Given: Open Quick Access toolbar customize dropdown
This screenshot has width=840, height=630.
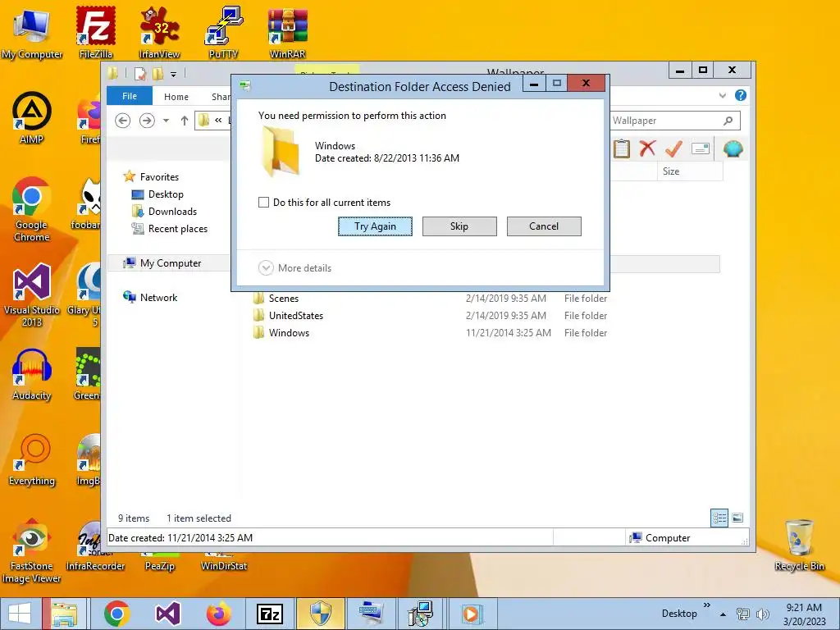Looking at the screenshot, I should [x=174, y=74].
